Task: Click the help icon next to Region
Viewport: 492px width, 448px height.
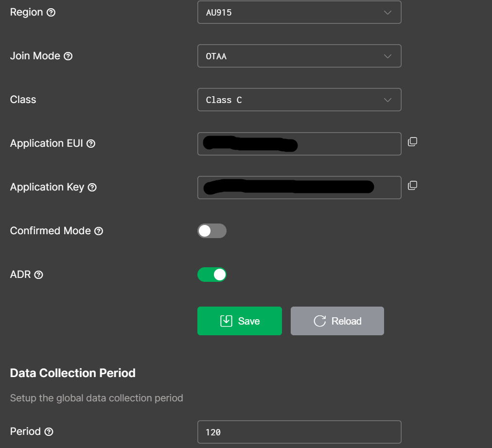Action: [x=51, y=13]
